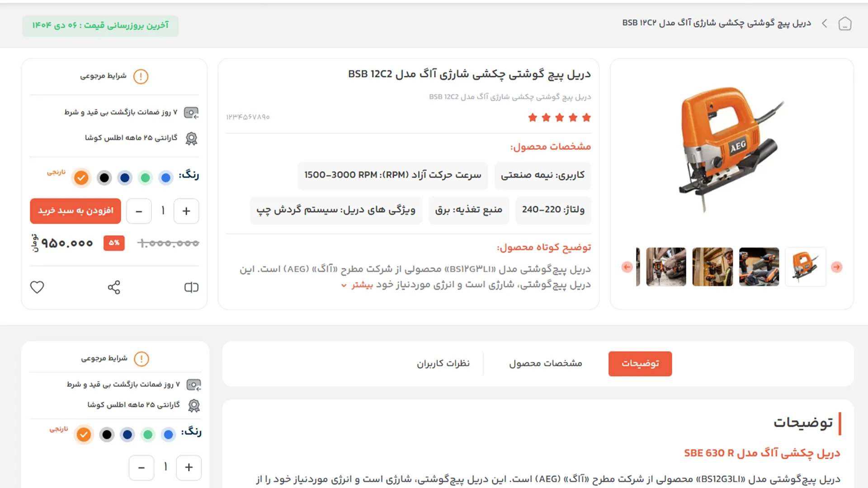This screenshot has width=868, height=488.
Task: Select the light blue color swatch in the top card
Action: pyautogui.click(x=166, y=178)
